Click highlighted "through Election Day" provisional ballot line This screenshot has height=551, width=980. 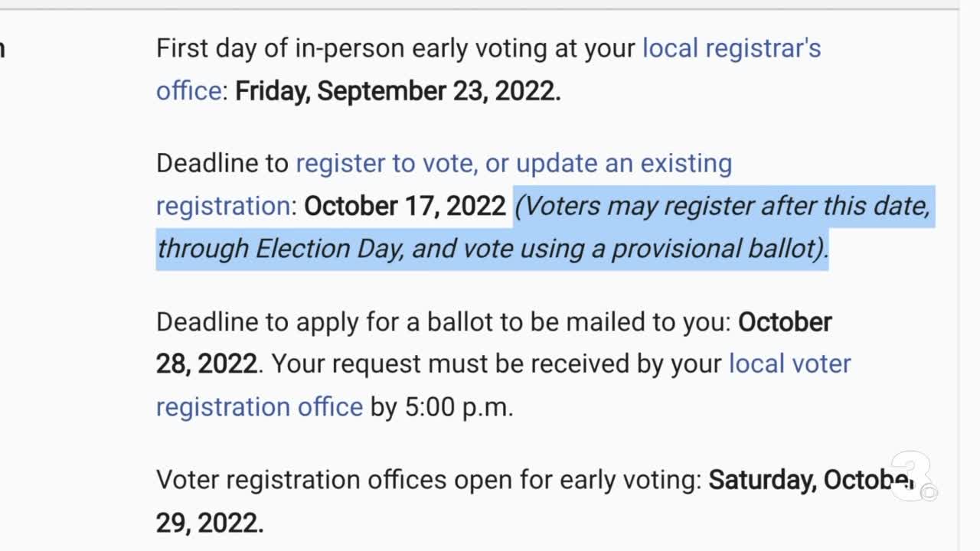[492, 249]
